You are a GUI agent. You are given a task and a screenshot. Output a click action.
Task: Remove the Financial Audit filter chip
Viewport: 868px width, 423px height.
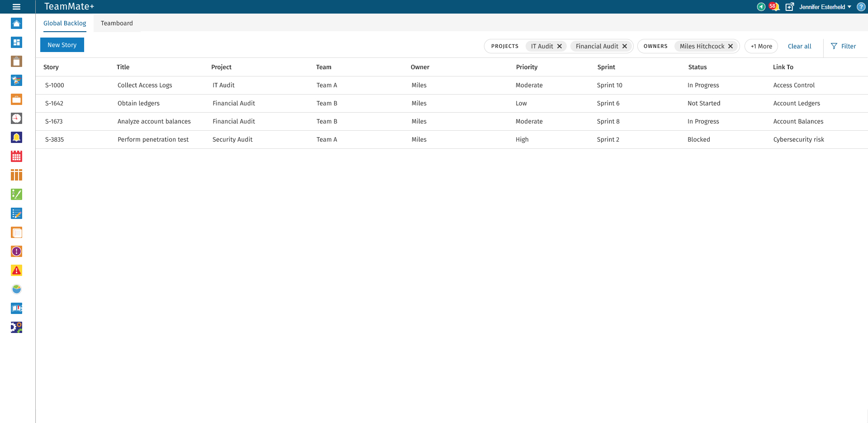point(625,46)
